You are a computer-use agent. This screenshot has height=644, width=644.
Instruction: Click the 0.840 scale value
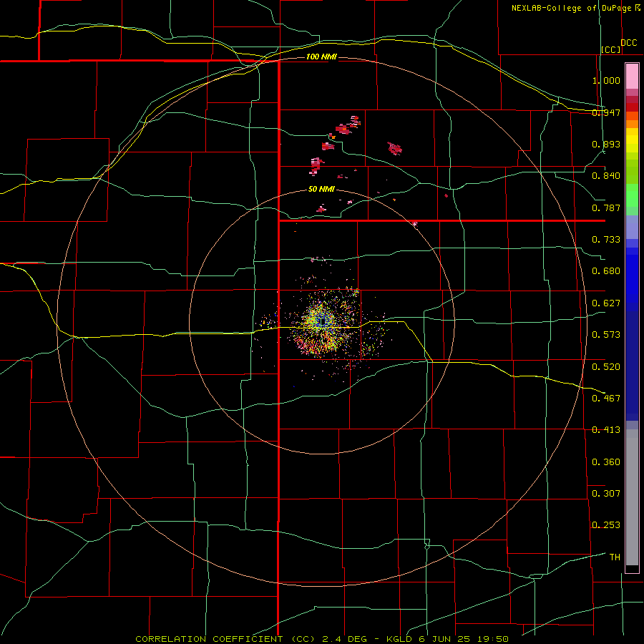(606, 176)
